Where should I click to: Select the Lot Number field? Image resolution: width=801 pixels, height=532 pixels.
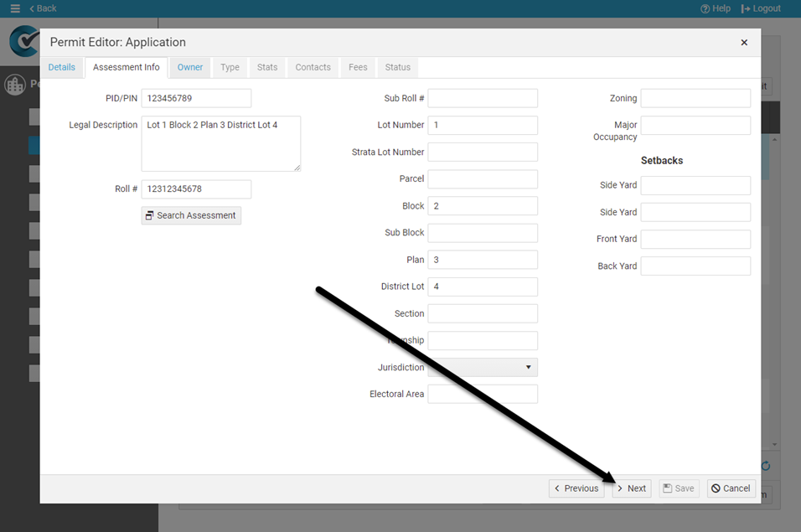[483, 125]
